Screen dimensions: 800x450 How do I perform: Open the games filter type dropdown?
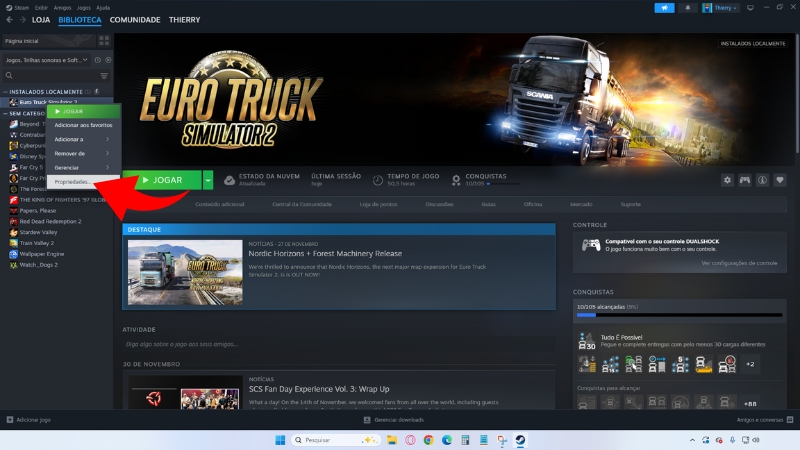click(x=46, y=60)
